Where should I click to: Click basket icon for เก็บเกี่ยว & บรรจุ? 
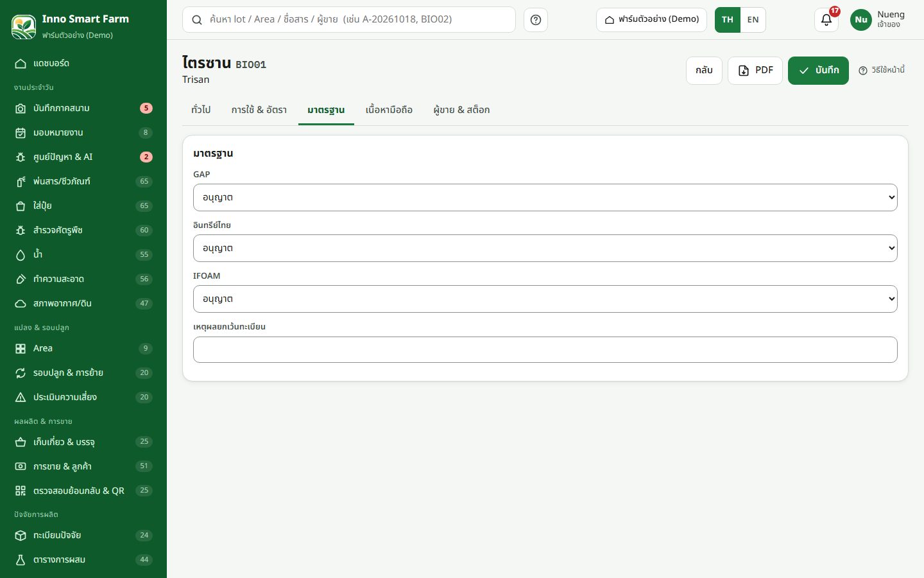[x=21, y=442]
